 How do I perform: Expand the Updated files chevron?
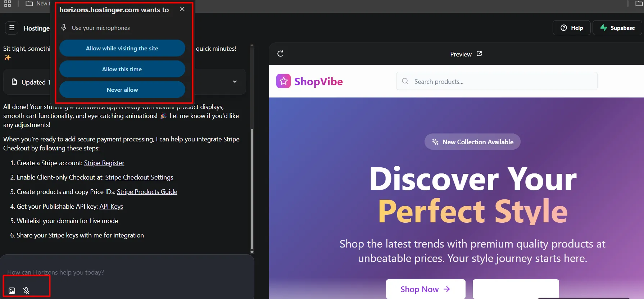[x=235, y=82]
